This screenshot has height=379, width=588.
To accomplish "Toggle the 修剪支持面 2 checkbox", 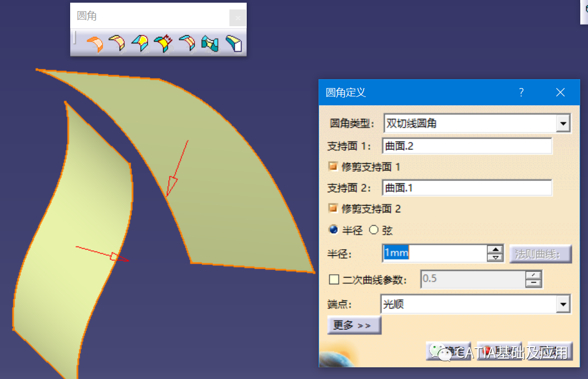I will [x=332, y=208].
